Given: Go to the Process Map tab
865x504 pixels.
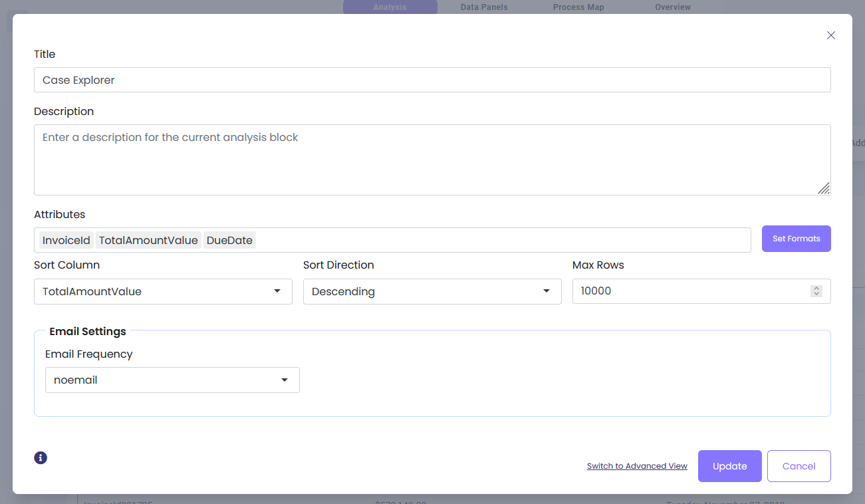Looking at the screenshot, I should (x=578, y=7).
